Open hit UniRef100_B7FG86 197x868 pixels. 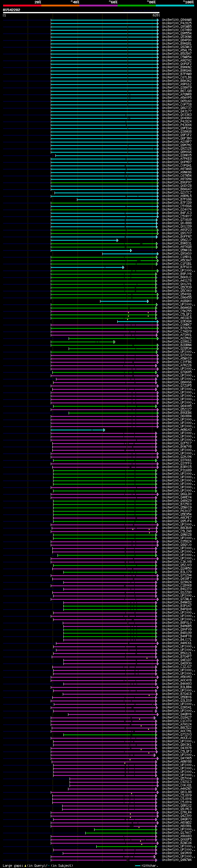177,199
